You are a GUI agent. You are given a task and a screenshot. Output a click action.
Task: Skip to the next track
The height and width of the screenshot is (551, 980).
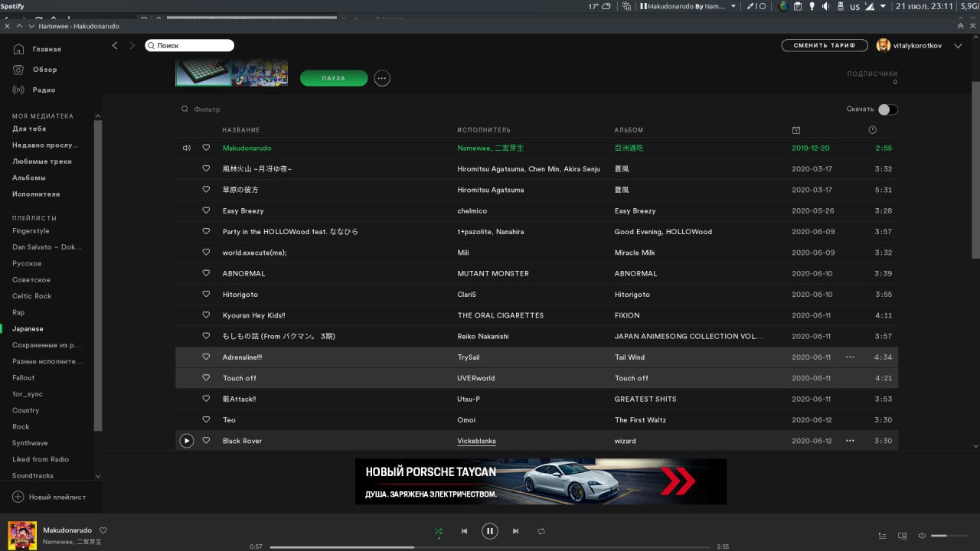(x=516, y=531)
